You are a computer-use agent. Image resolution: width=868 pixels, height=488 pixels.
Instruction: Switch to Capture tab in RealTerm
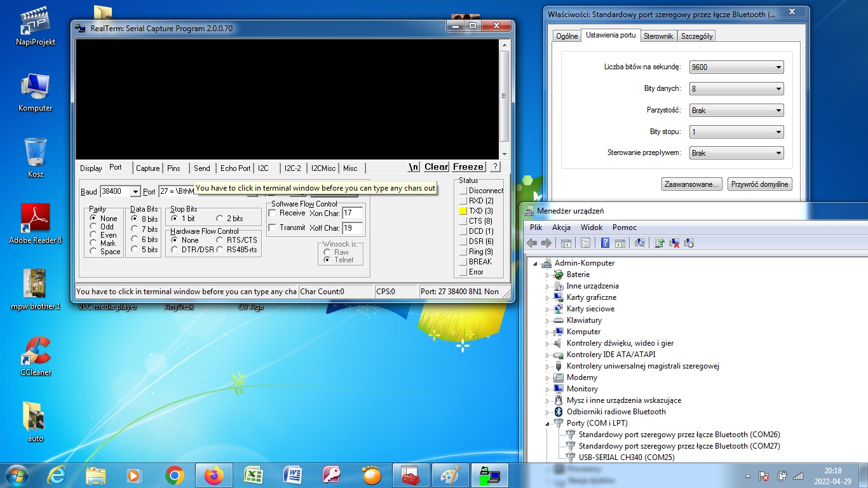click(x=148, y=168)
